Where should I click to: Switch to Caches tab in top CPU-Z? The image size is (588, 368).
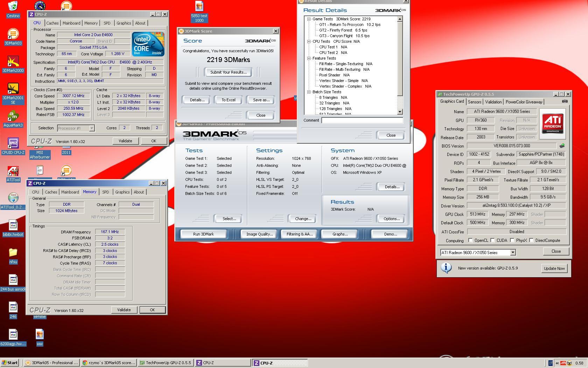[52, 23]
